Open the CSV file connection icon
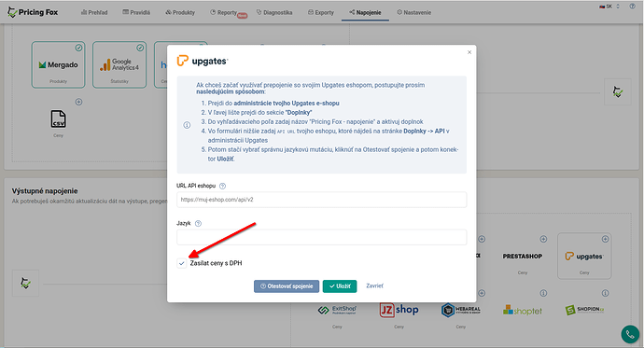Screen dimensions: 644x348 point(58,119)
